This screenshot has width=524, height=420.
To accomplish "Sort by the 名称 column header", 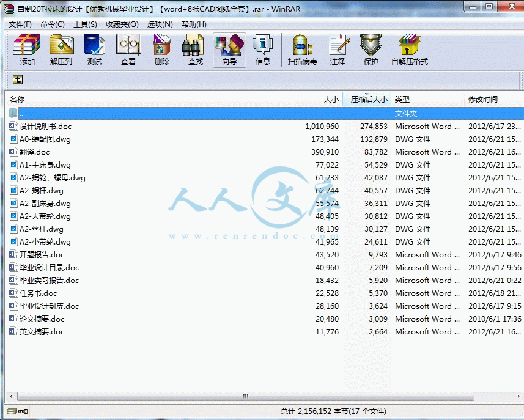I will (149, 99).
